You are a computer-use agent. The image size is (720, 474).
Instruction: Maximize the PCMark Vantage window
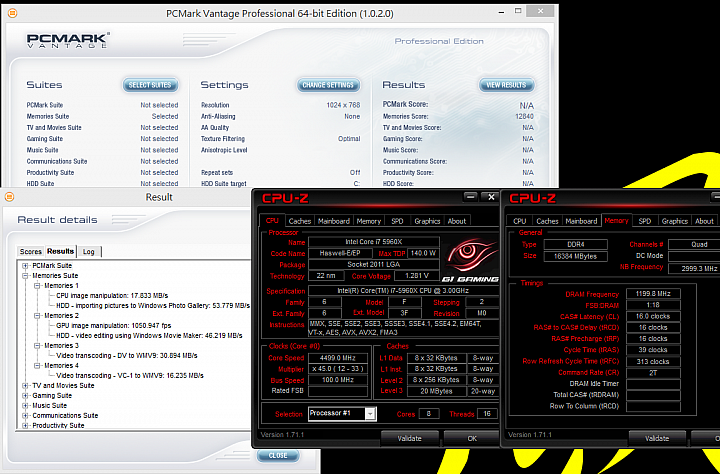click(x=518, y=11)
